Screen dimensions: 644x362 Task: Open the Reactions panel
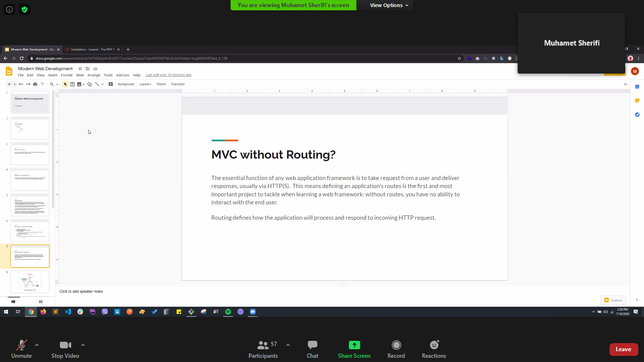pos(434,345)
